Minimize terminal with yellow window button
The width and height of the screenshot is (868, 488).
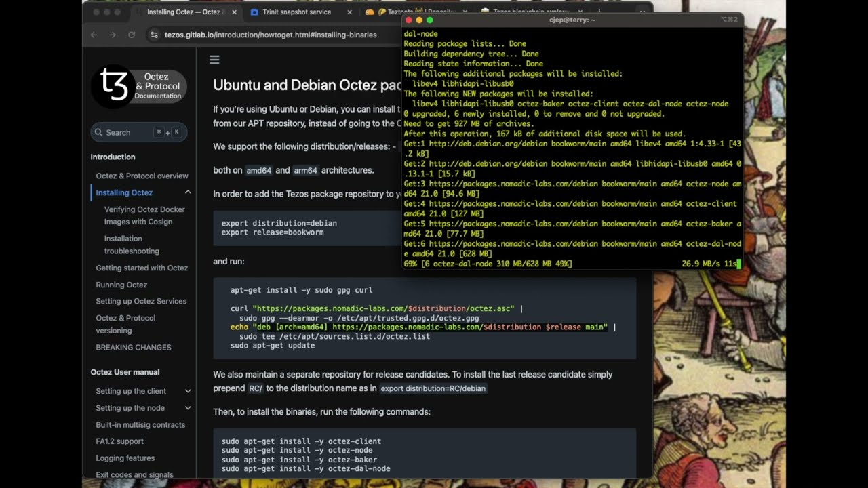click(x=419, y=20)
